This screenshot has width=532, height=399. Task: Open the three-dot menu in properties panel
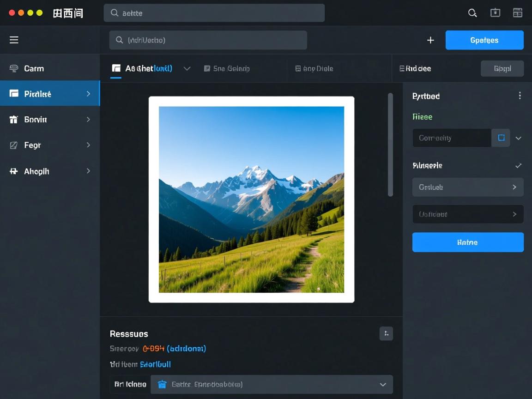click(520, 96)
